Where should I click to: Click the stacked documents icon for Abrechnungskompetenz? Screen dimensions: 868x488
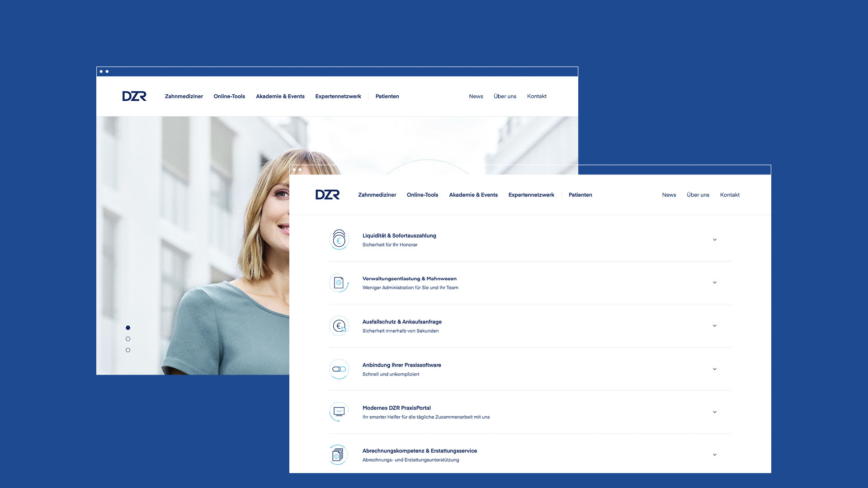[339, 455]
